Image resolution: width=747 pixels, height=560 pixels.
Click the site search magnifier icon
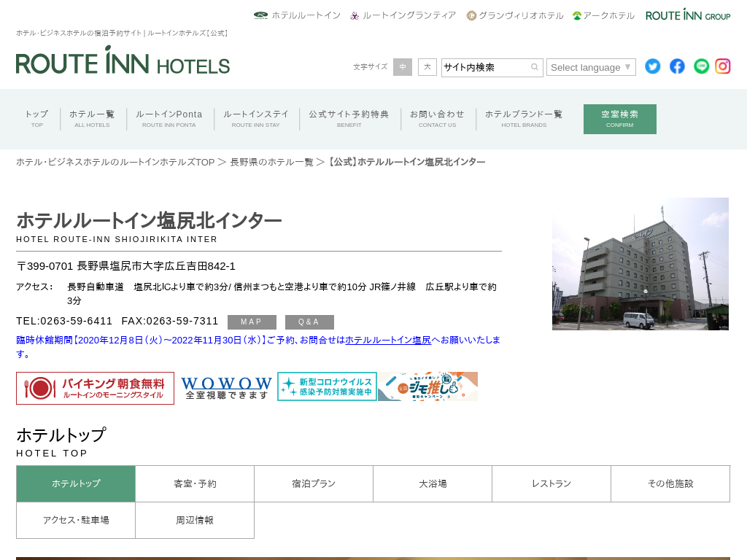(535, 67)
